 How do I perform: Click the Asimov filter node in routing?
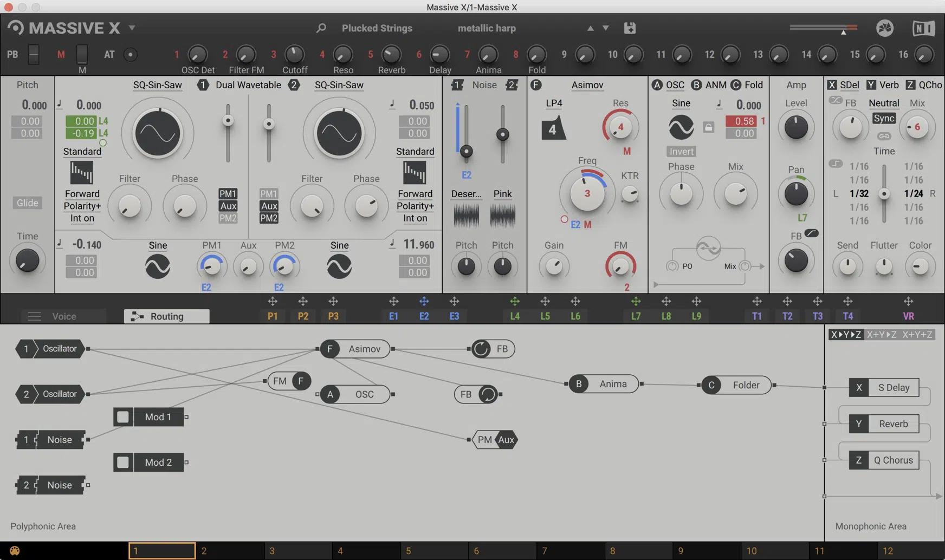355,349
